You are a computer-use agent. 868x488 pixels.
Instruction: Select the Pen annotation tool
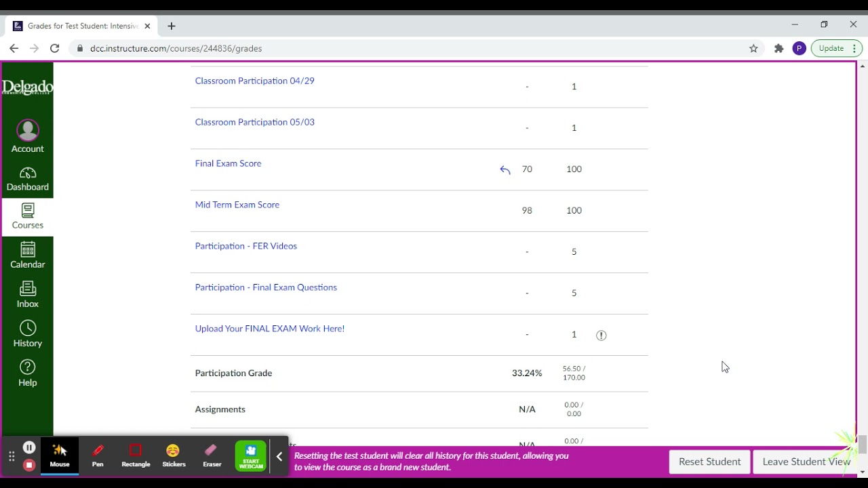(x=98, y=455)
